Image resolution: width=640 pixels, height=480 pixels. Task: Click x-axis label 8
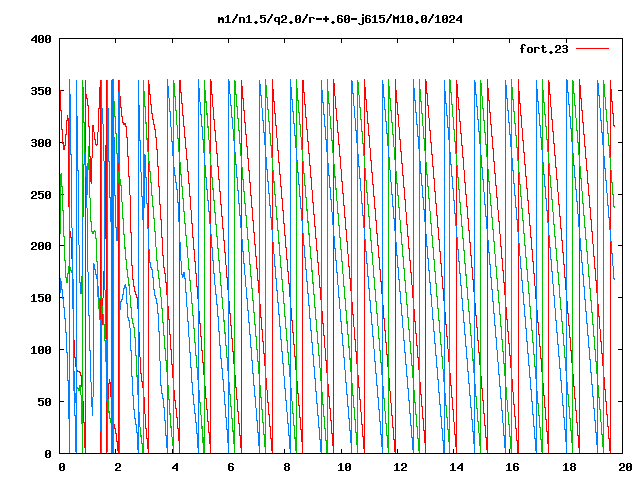click(x=287, y=467)
